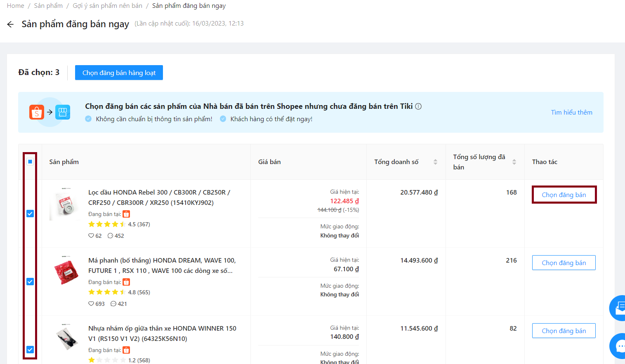Click heart likes icon showing 62
Image resolution: width=625 pixels, height=364 pixels.
(91, 236)
